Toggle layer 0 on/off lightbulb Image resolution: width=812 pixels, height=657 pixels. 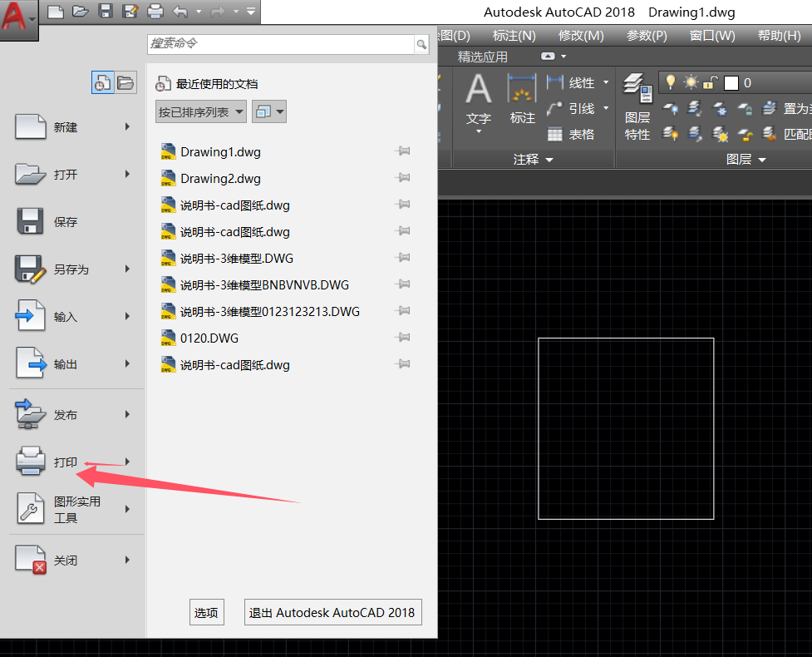click(x=671, y=82)
